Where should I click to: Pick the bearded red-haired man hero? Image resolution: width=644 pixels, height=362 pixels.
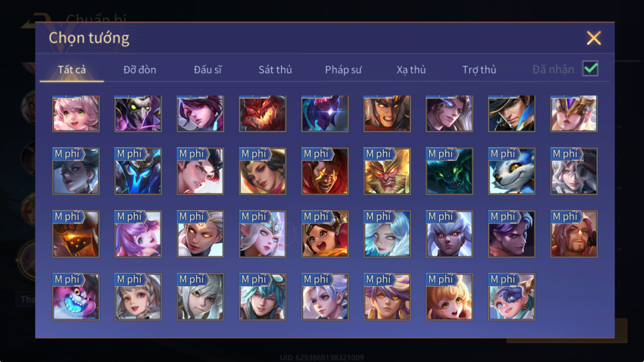(x=573, y=234)
